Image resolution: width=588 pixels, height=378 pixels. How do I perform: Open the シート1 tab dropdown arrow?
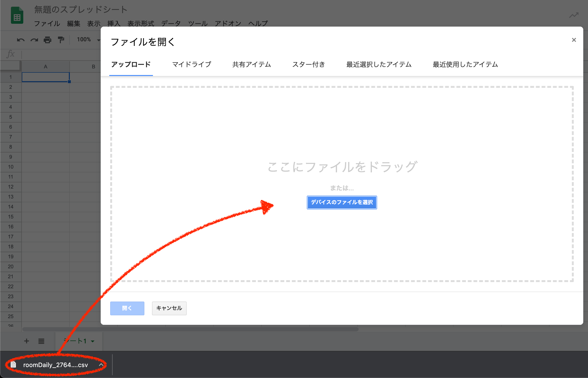[x=93, y=341]
